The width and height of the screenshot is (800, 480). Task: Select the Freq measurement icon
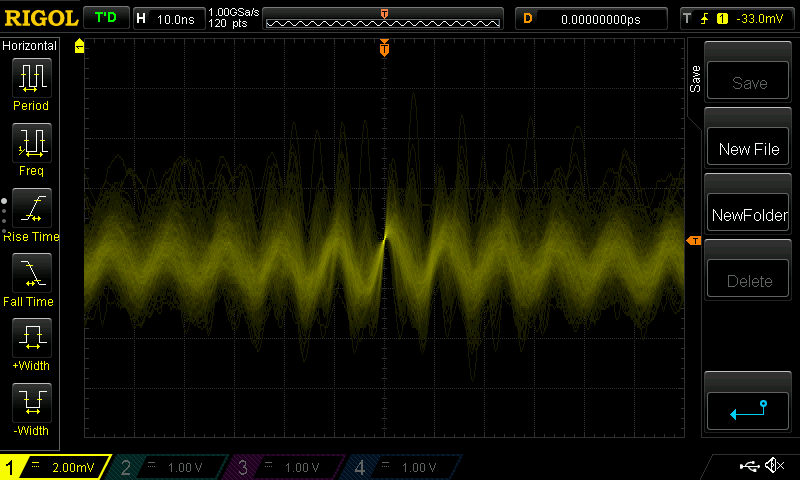(x=31, y=143)
